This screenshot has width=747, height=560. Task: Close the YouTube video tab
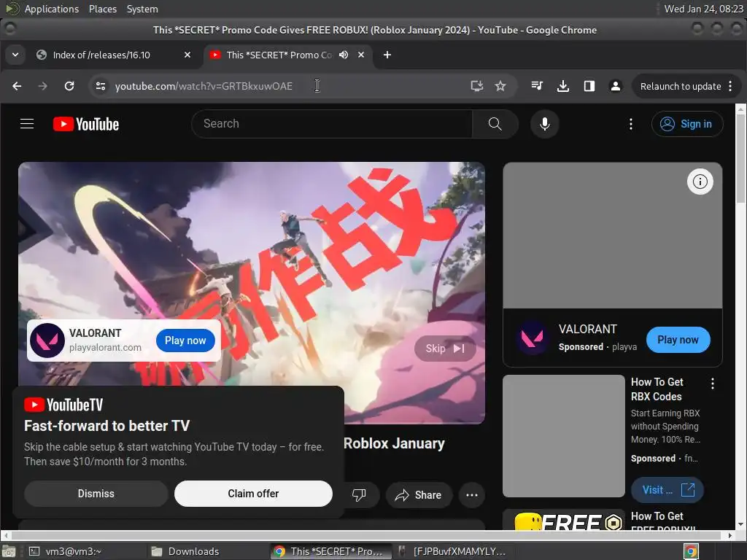point(361,55)
